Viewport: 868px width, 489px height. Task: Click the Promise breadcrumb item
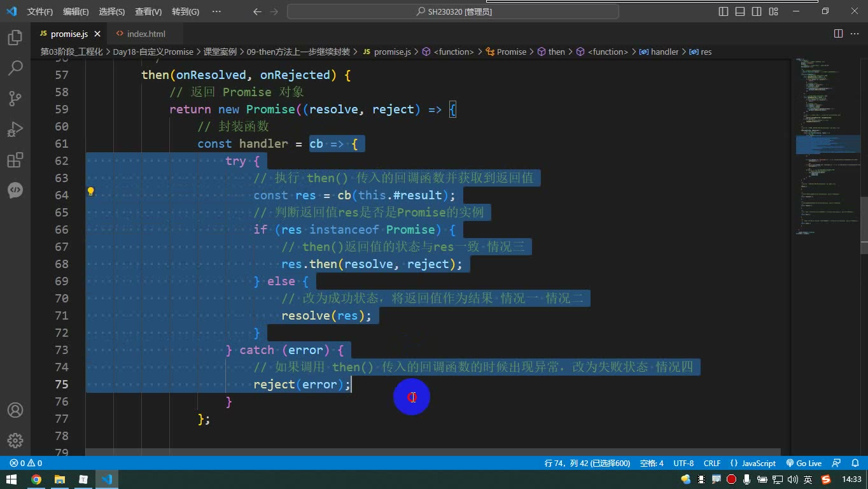point(506,52)
